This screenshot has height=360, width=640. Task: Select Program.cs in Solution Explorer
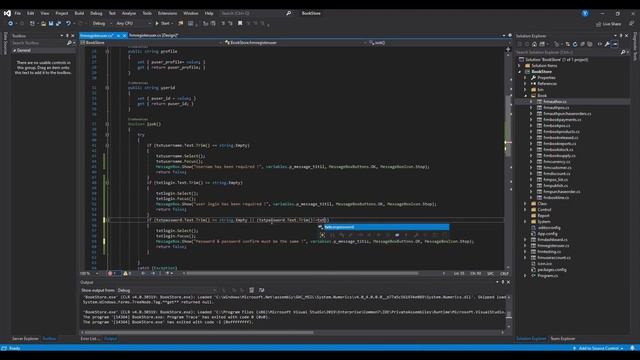[x=547, y=276]
